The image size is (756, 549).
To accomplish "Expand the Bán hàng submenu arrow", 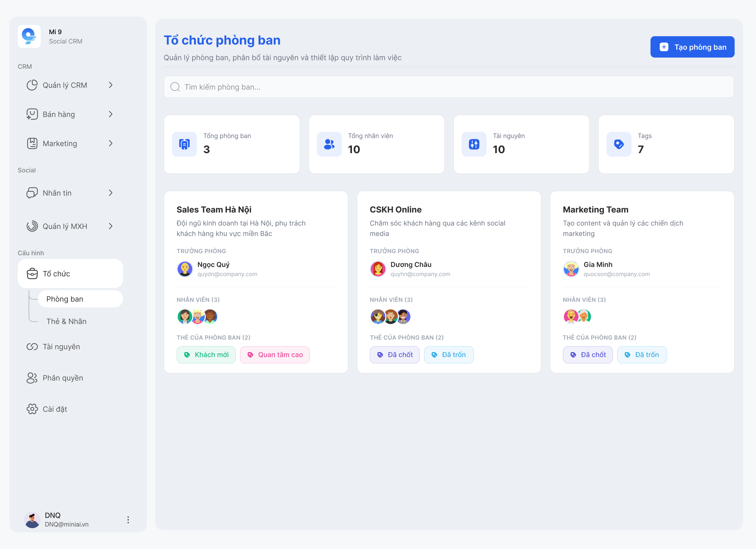I will pyautogui.click(x=111, y=114).
